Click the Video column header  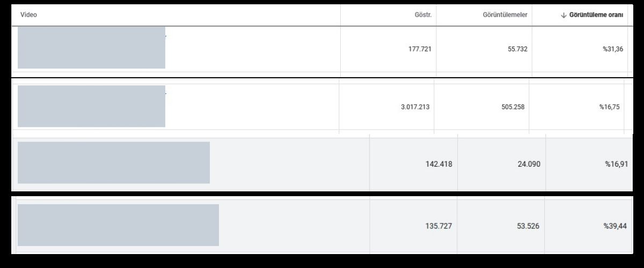(28, 15)
